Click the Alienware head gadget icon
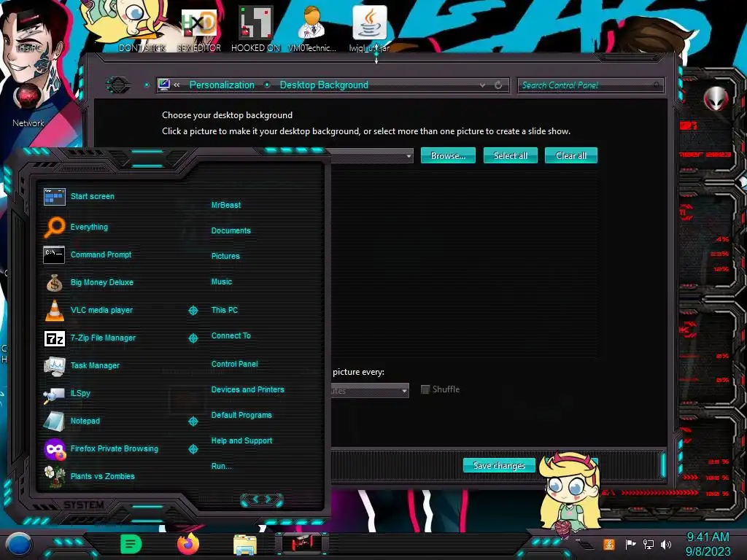 pos(716,99)
